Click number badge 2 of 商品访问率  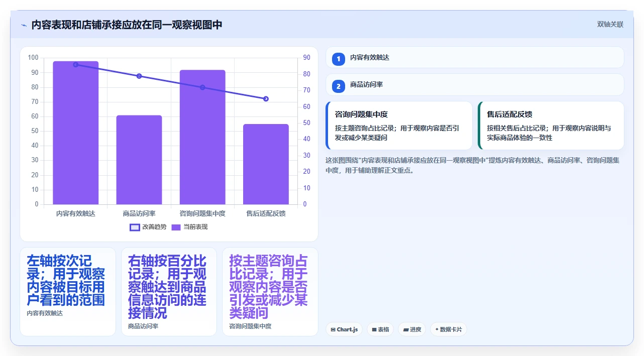pos(339,86)
